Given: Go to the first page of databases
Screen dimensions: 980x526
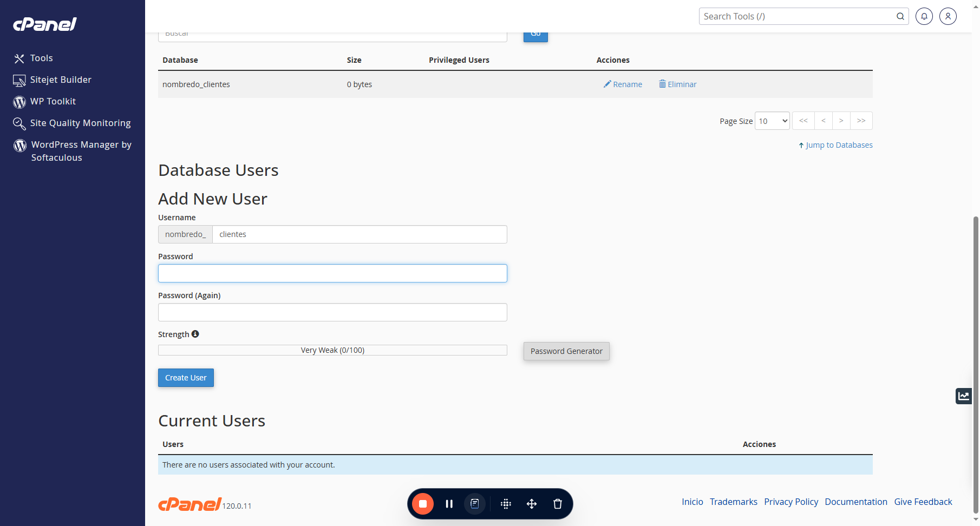Looking at the screenshot, I should [x=803, y=121].
